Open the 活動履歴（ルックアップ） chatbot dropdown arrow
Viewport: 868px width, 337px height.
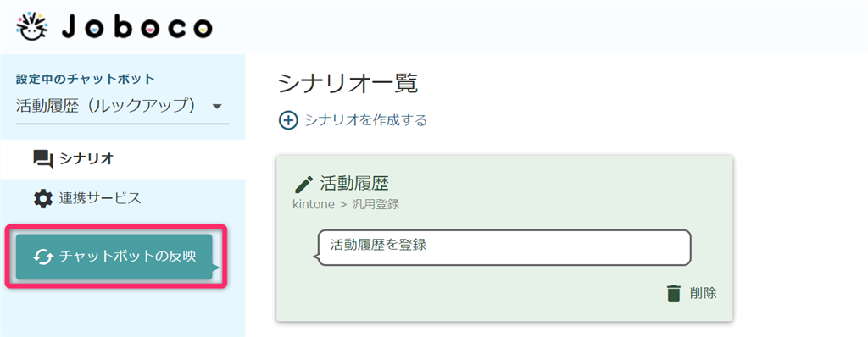(x=217, y=106)
